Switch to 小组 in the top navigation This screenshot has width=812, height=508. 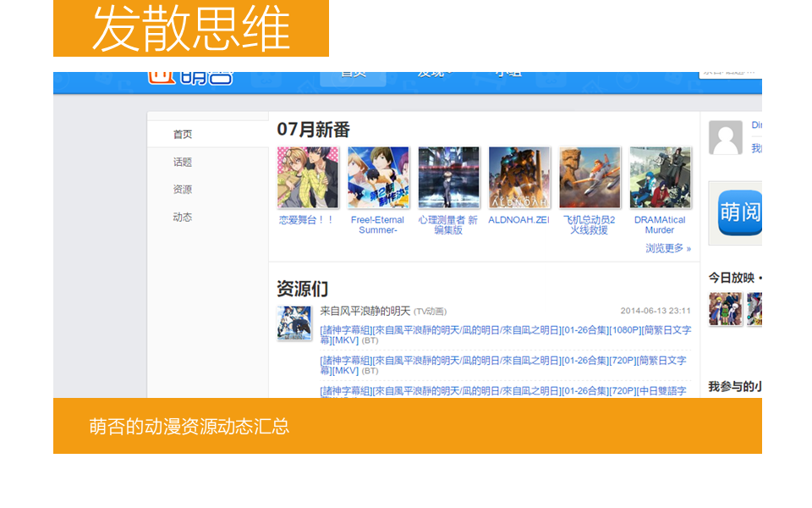pyautogui.click(x=507, y=75)
